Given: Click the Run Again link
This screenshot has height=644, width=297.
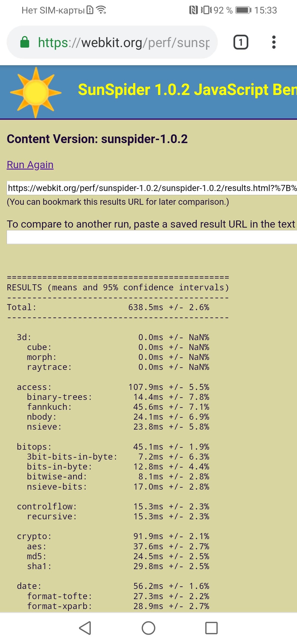Looking at the screenshot, I should [30, 165].
